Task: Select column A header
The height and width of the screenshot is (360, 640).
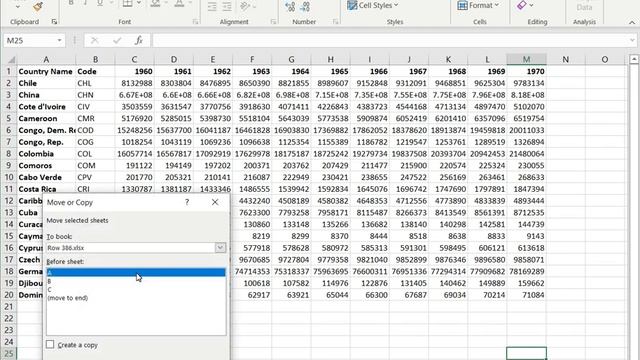Action: tap(46, 60)
